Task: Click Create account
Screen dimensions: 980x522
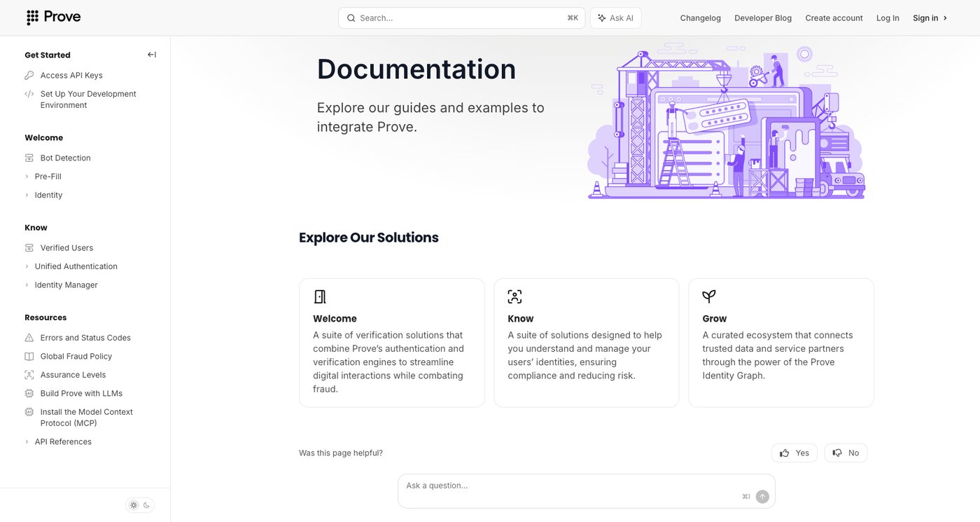Action: click(x=833, y=18)
